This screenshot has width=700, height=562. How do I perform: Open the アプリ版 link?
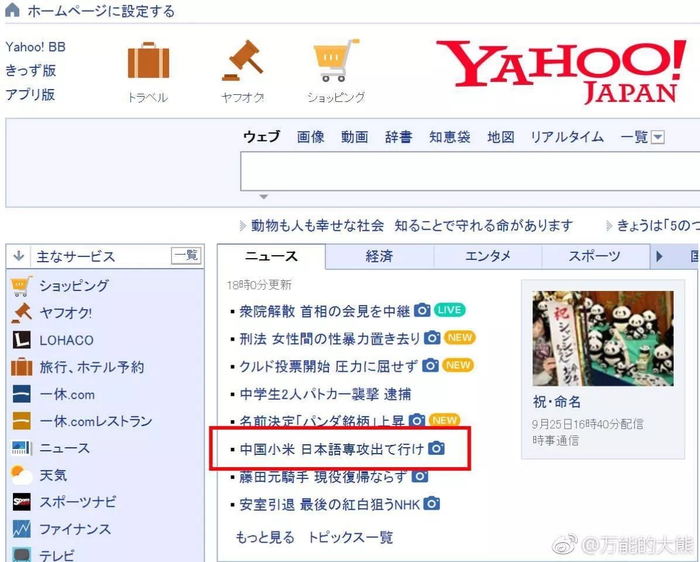30,94
